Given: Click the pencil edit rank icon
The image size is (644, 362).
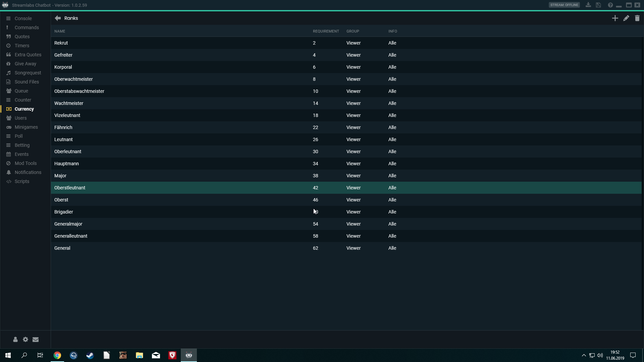Looking at the screenshot, I should 626,18.
